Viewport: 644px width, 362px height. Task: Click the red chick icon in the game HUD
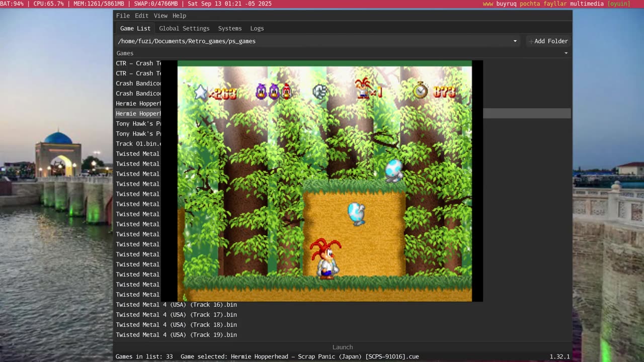pyautogui.click(x=286, y=91)
